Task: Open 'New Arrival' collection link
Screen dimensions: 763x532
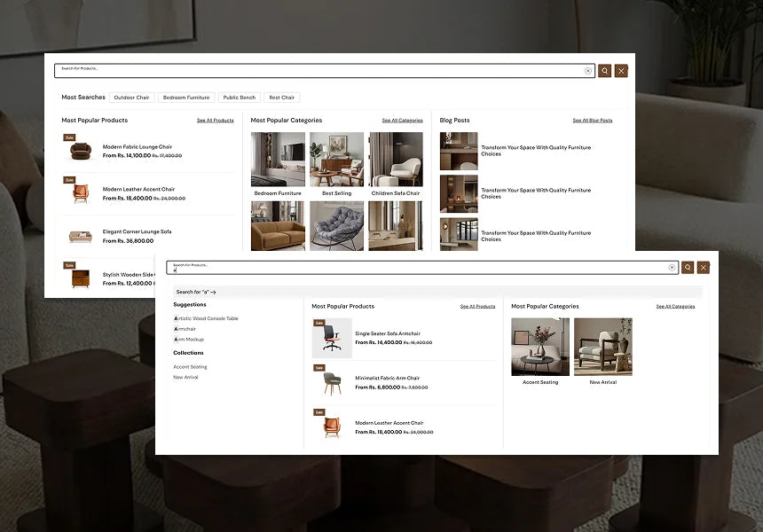Action: (x=186, y=378)
